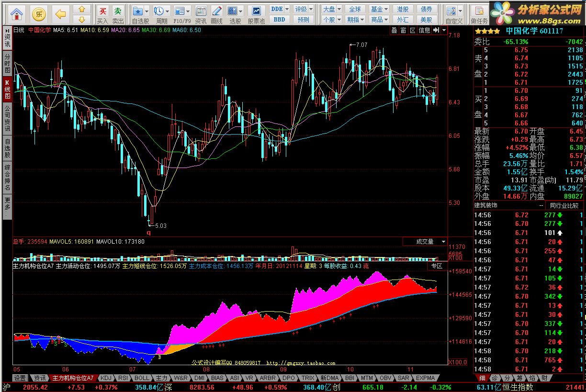Expand the 基金 dropdown arrow
Image resolution: width=586 pixels, height=392 pixels.
coord(386,9)
